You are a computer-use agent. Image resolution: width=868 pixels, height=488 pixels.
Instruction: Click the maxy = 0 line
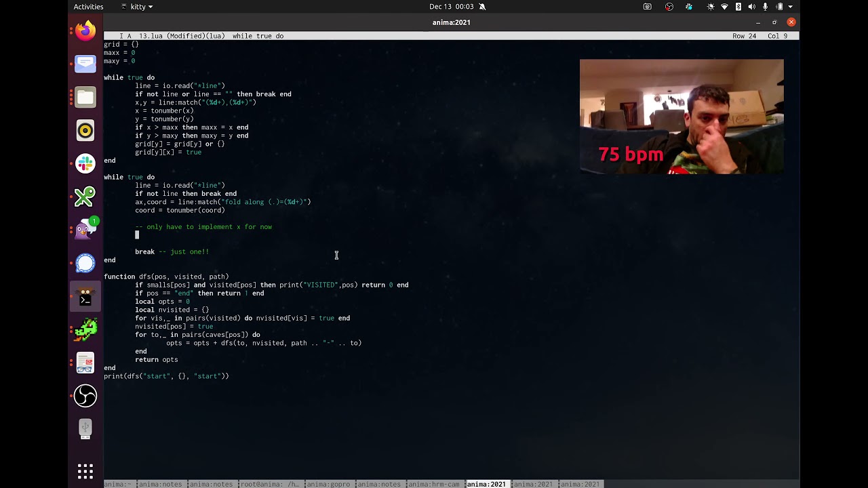[x=119, y=61]
